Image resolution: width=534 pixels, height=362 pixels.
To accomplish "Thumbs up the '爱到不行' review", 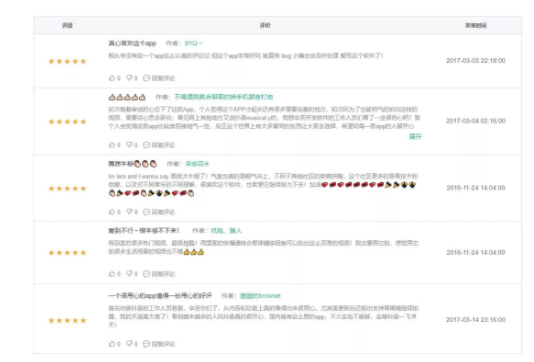I will 112,273.
